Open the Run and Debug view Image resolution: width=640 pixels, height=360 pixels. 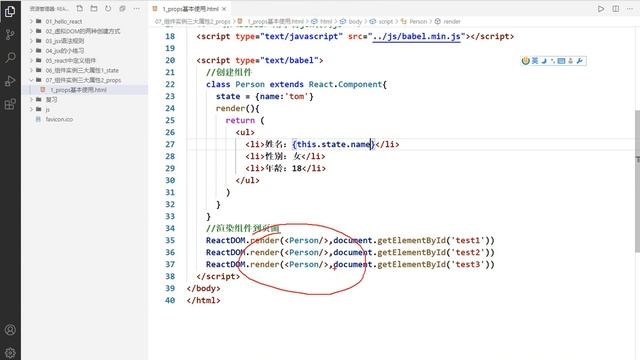pyautogui.click(x=10, y=81)
